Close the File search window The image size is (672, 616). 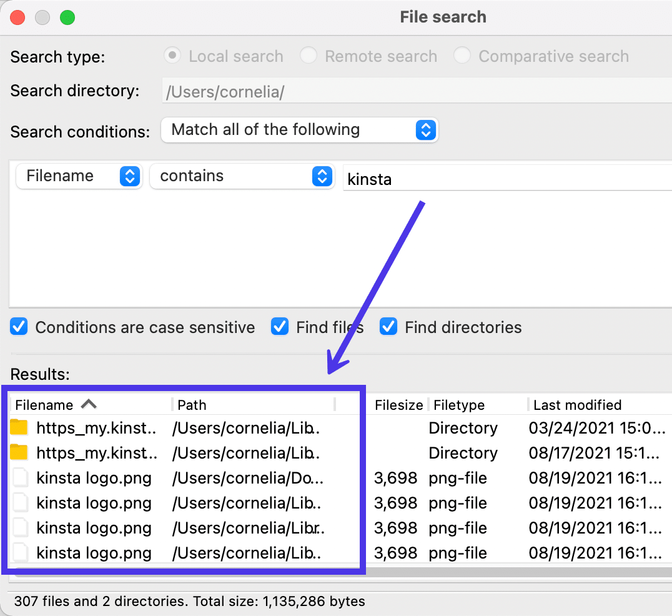click(x=18, y=17)
